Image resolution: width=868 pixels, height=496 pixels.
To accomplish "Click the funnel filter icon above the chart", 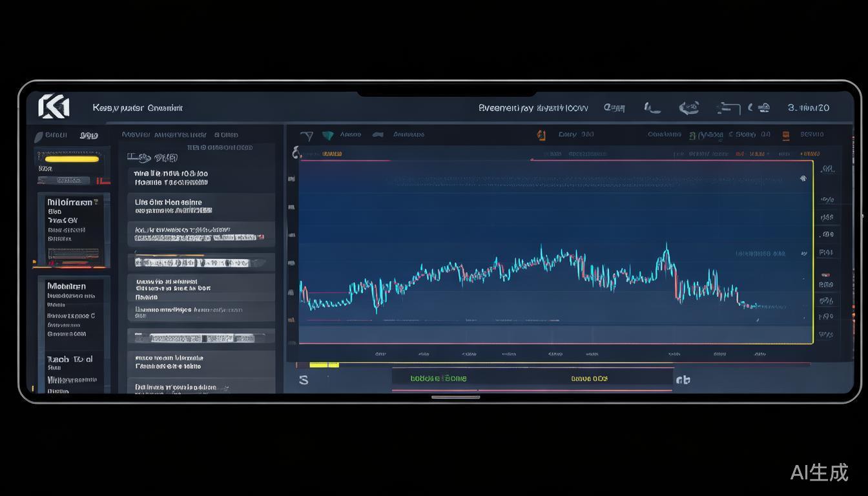I will 307,136.
